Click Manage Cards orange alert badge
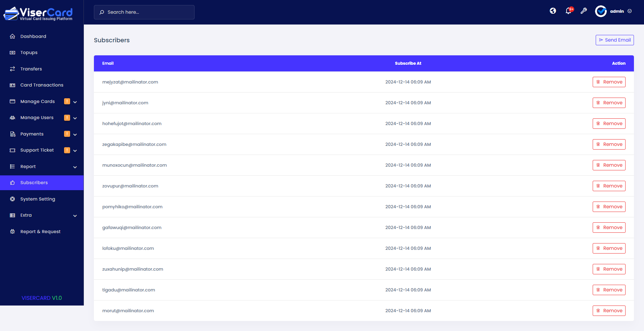This screenshot has height=331, width=644. tap(67, 101)
